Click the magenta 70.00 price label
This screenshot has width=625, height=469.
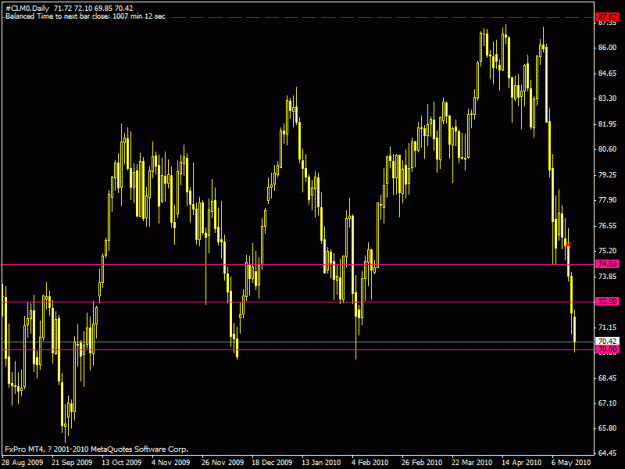point(607,349)
